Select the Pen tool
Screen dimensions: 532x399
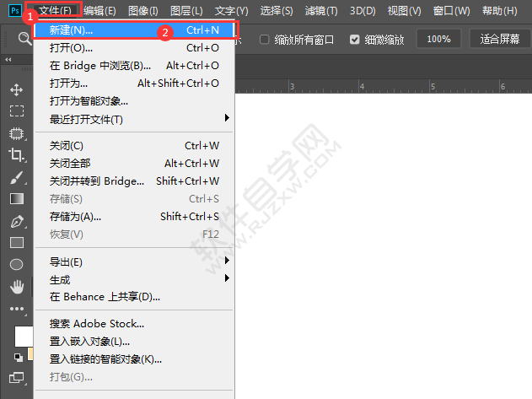tap(17, 221)
